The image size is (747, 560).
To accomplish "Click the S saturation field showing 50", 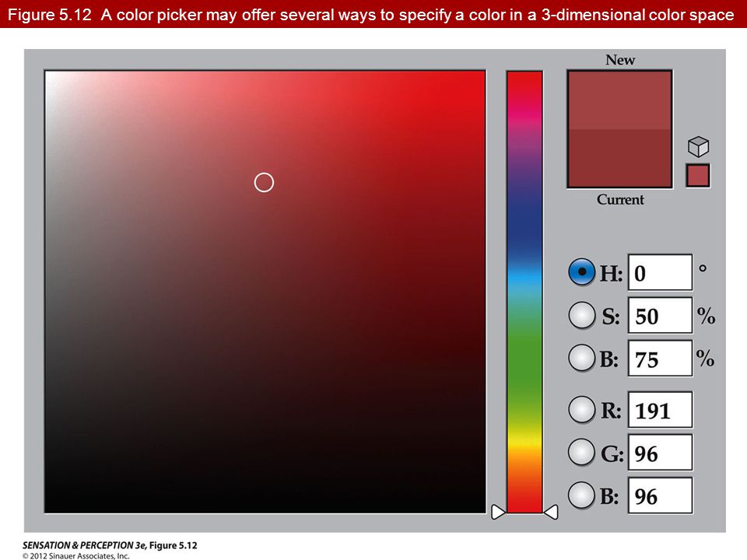I will (x=661, y=315).
